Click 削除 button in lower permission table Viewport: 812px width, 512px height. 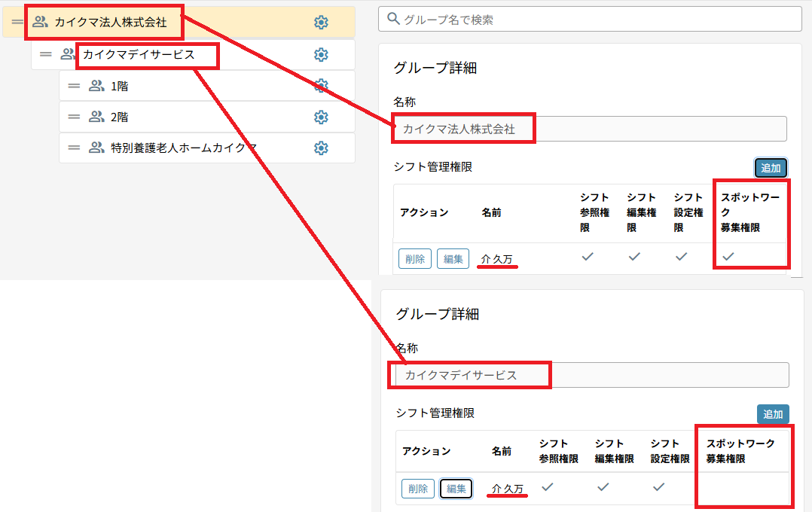coord(418,489)
